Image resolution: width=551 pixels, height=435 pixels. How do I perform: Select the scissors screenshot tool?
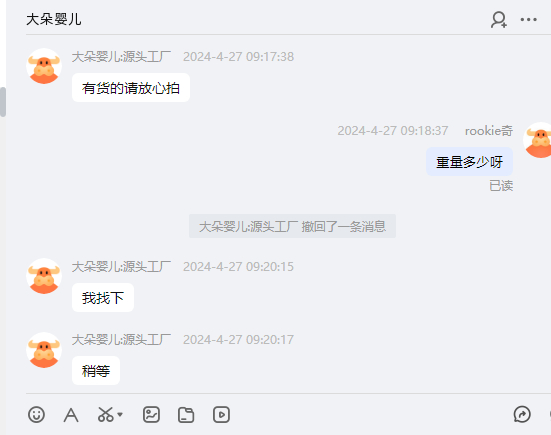click(105, 415)
